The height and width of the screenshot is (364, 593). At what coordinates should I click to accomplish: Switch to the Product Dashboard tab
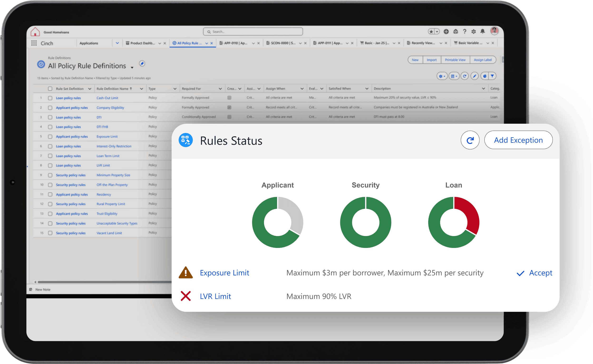[x=142, y=43]
